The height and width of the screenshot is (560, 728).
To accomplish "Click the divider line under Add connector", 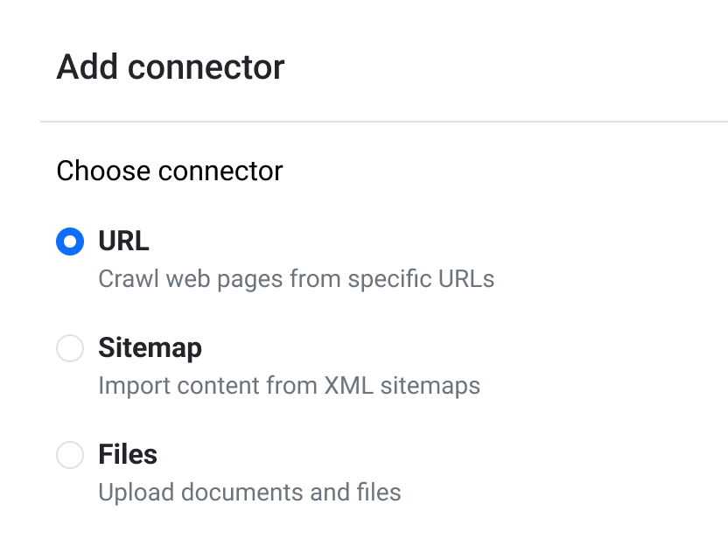I will pyautogui.click(x=383, y=121).
